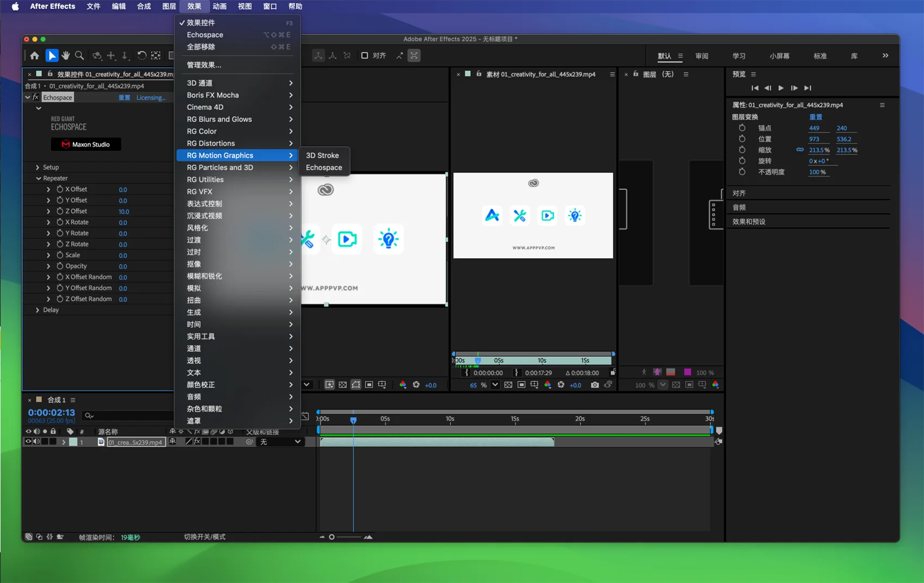The width and height of the screenshot is (924, 583).
Task: Select 3D Stroke from submenu
Action: [x=322, y=156]
